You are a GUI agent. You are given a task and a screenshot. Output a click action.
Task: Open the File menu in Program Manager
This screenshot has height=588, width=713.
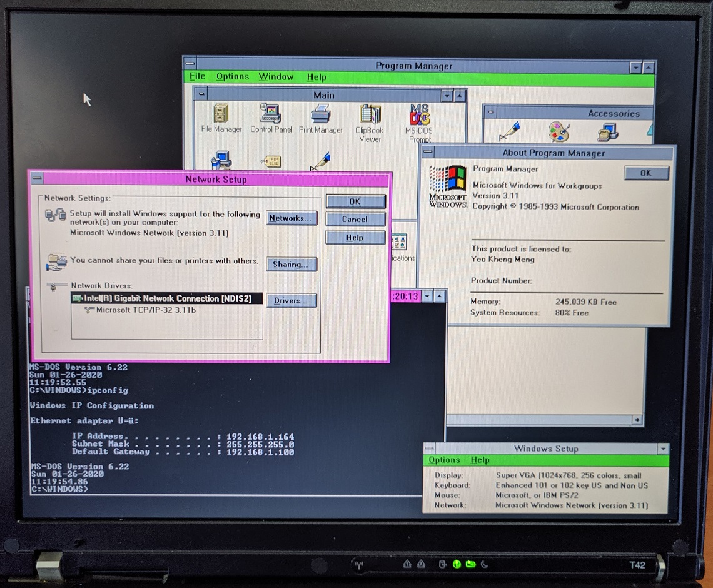click(197, 76)
